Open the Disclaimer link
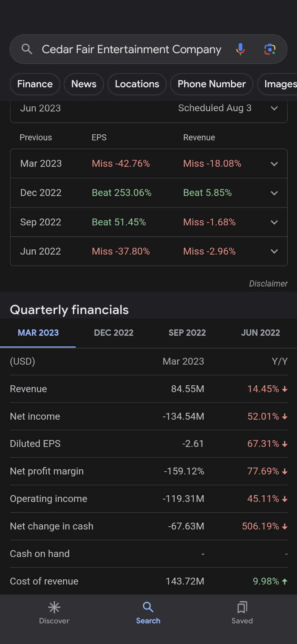 pyautogui.click(x=268, y=283)
